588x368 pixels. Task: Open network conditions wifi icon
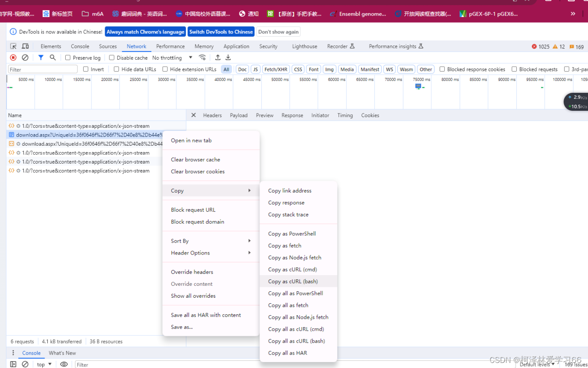[202, 57]
